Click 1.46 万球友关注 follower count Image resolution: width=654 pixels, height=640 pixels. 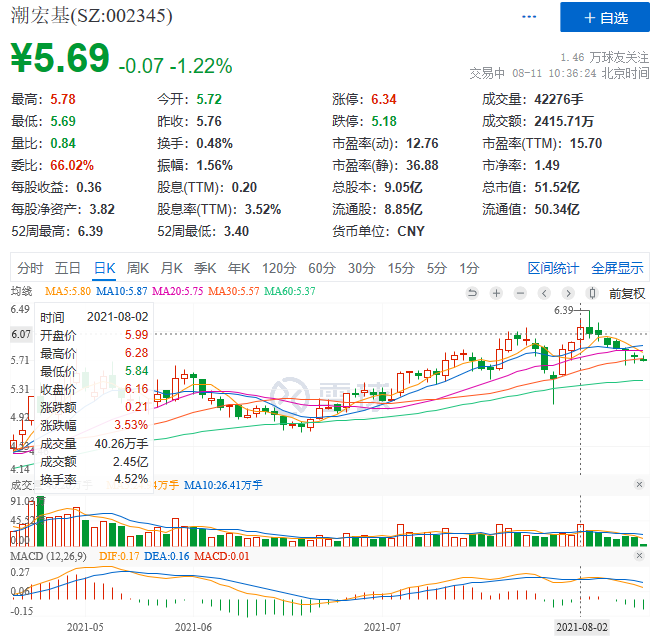click(605, 57)
